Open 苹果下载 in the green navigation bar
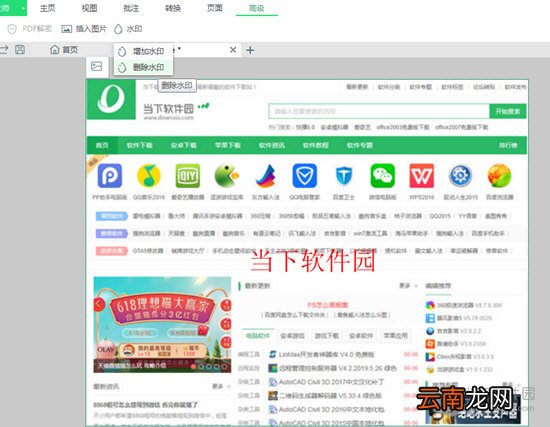This screenshot has width=550, height=427. (x=228, y=145)
